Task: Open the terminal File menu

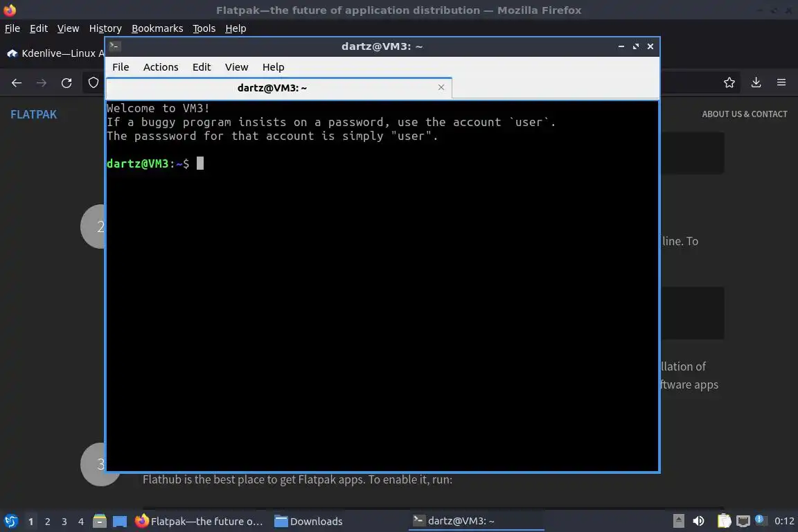Action: click(121, 67)
